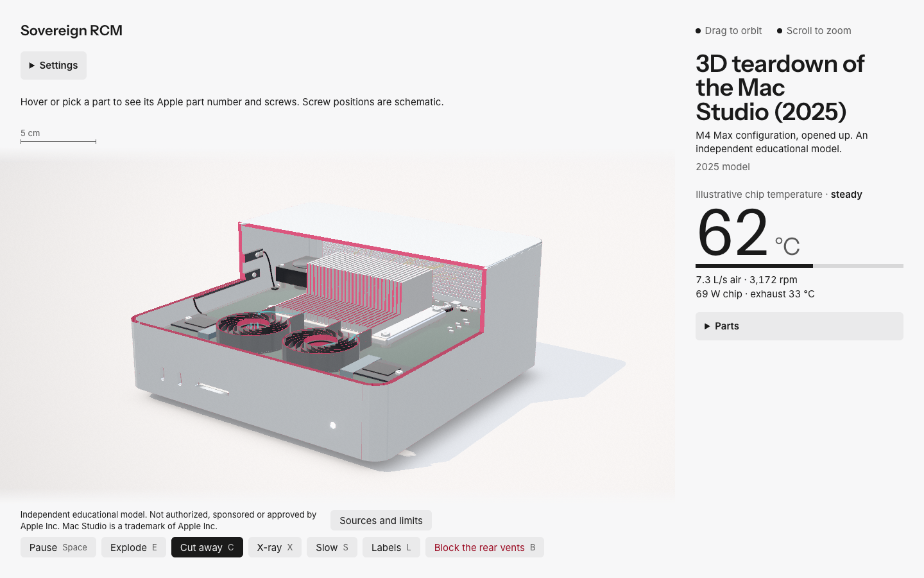Expand the Parts list
The width and height of the screenshot is (924, 578).
pyautogui.click(x=799, y=326)
